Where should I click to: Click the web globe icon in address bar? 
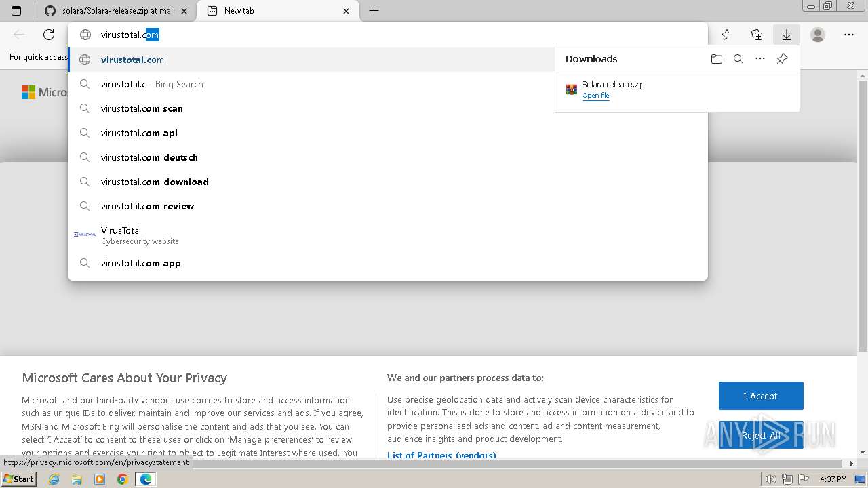coord(85,35)
